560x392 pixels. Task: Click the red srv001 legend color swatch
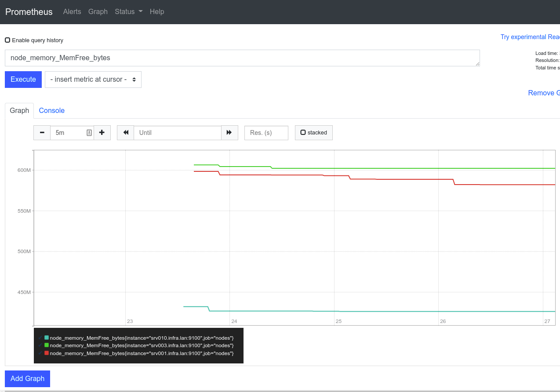(47, 353)
